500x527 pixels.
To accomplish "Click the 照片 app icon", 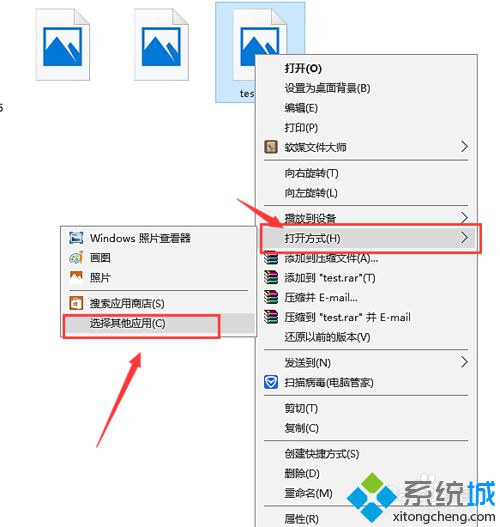I will (76, 278).
